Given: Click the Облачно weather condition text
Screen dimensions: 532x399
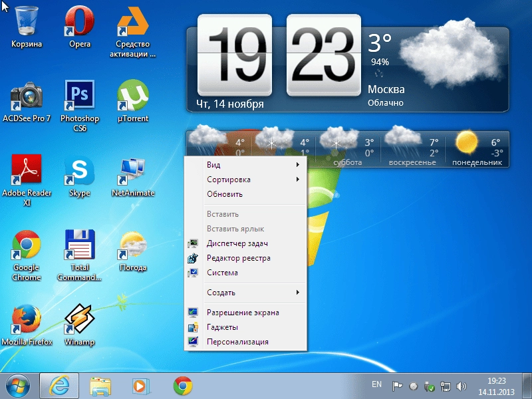Looking at the screenshot, I should coord(386,103).
